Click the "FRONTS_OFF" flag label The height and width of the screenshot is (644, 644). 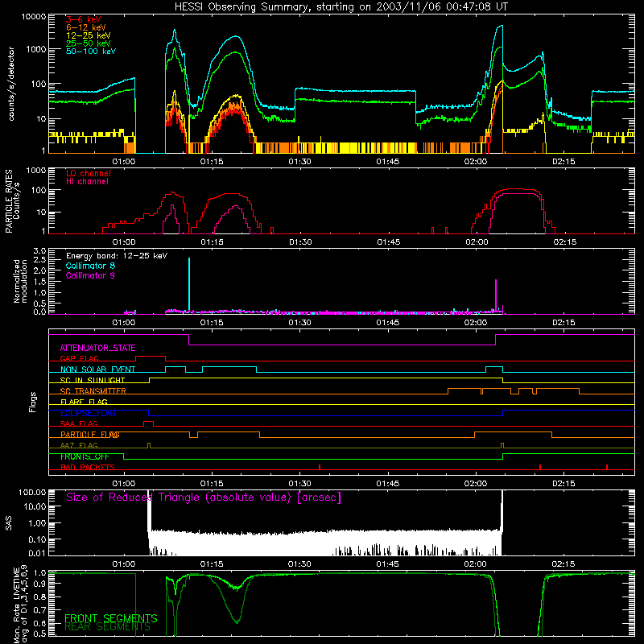85,456
